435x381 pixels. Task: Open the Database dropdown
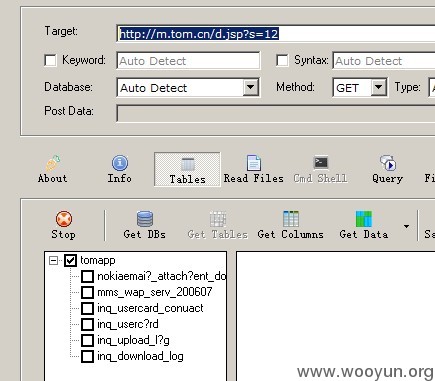[x=251, y=87]
